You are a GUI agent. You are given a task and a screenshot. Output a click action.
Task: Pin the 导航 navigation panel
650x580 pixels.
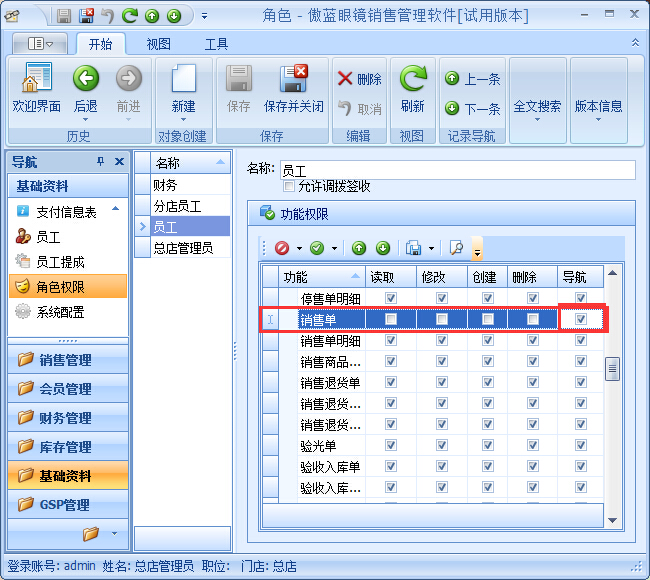point(100,161)
